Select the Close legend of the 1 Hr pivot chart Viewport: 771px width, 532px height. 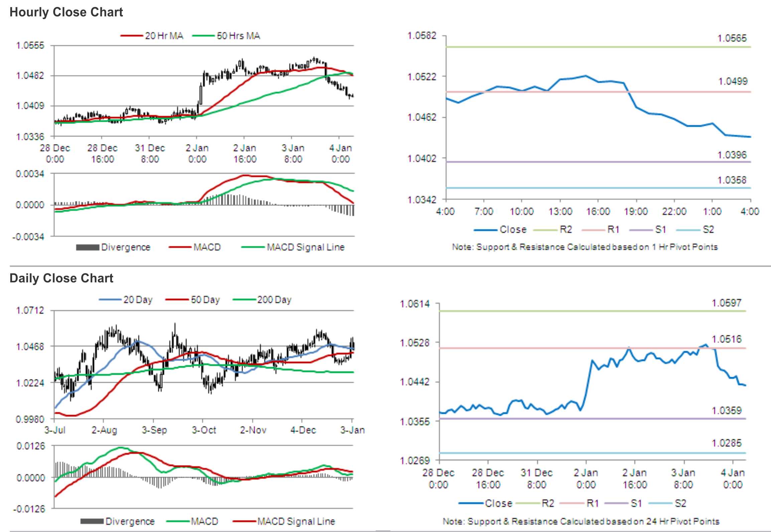click(500, 230)
